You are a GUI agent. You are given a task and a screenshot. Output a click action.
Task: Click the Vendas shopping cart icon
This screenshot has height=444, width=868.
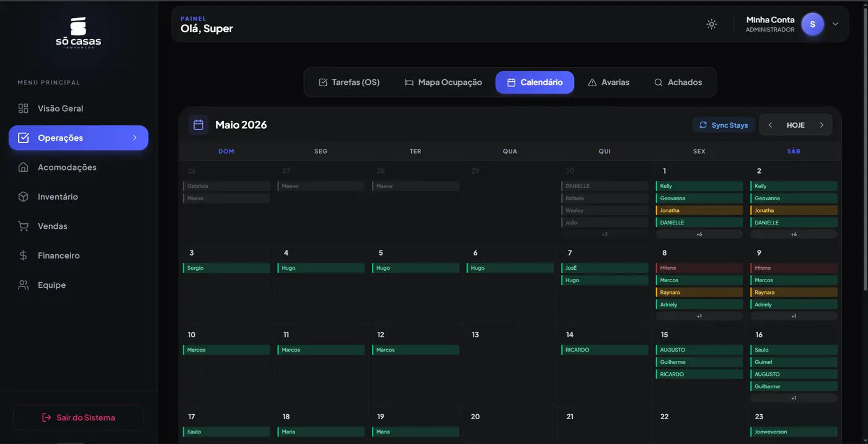(x=23, y=226)
